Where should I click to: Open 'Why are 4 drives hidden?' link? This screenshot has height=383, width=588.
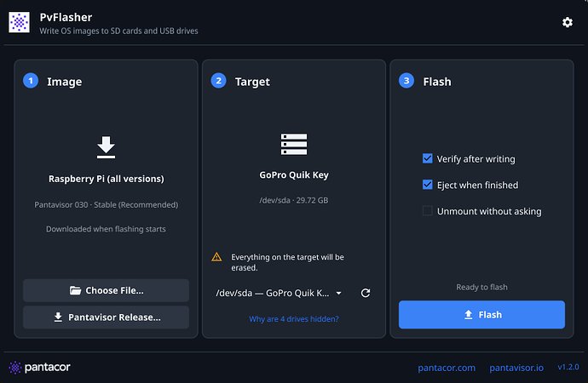294,319
